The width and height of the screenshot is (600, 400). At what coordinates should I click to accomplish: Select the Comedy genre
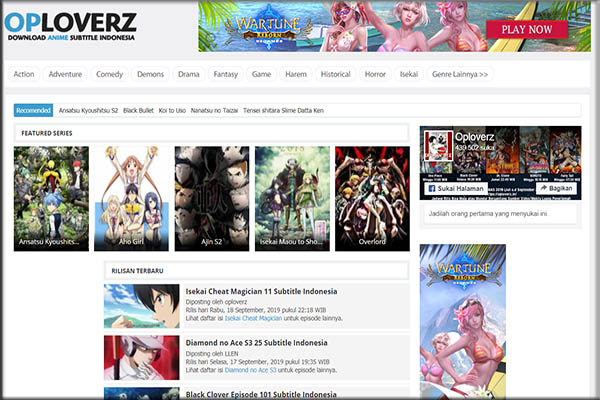click(x=109, y=74)
